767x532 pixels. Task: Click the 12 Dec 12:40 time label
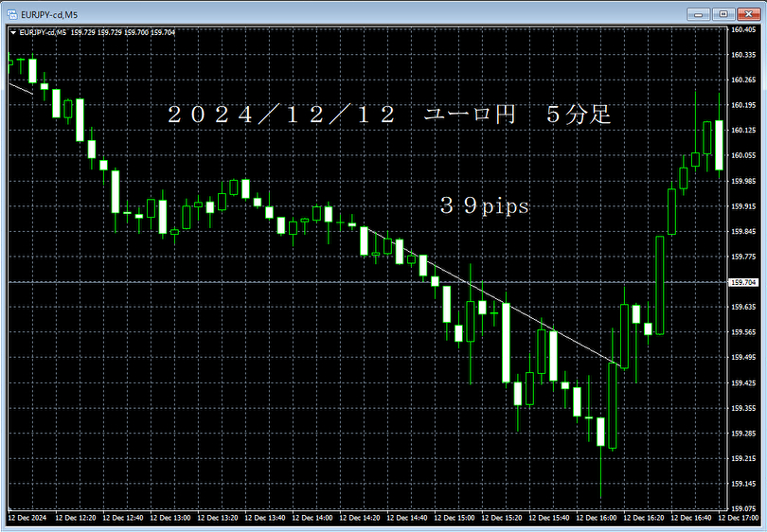coord(123,518)
